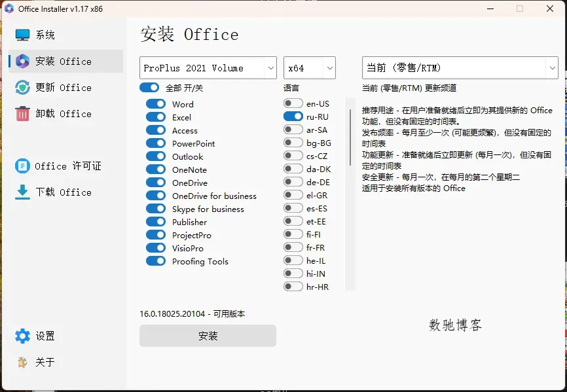Toggle et-EE language on
This screenshot has width=567, height=392.
click(x=293, y=221)
